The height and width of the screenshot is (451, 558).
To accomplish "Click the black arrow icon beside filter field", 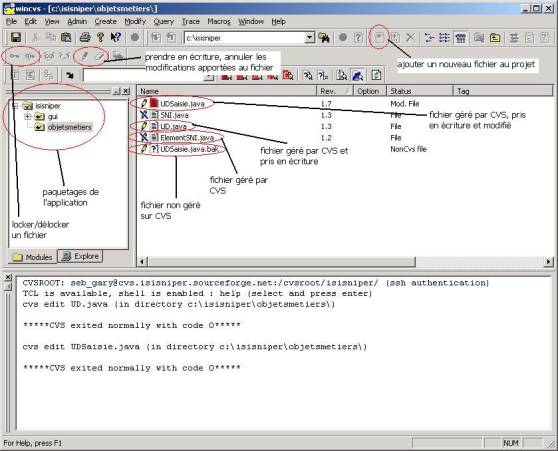I will click(70, 75).
